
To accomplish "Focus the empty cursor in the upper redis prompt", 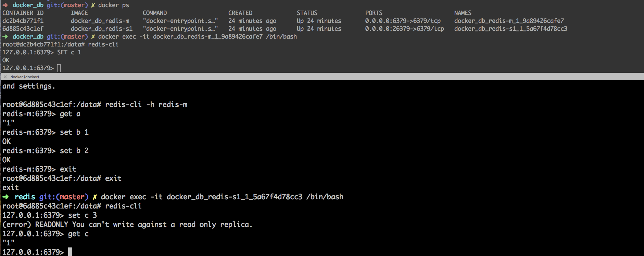I will (x=59, y=68).
